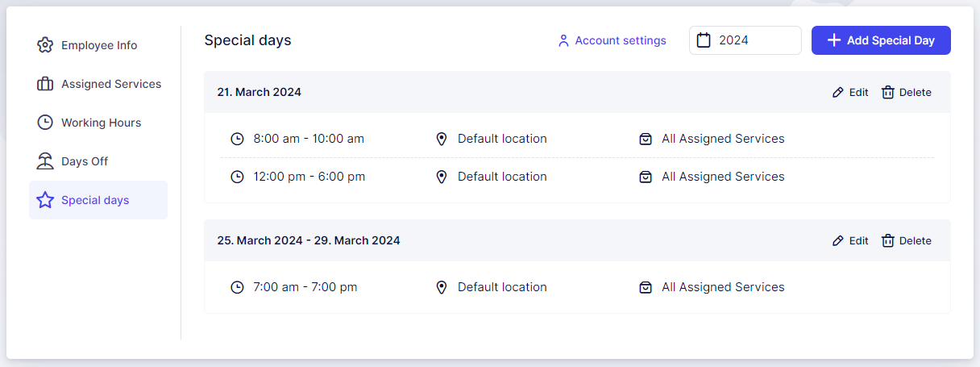
Task: Select the 8:00 am - 10:00 am period
Action: [x=308, y=139]
